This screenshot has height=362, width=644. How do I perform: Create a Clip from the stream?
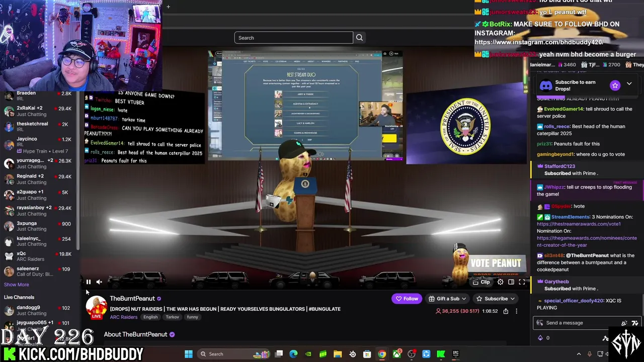tap(481, 282)
